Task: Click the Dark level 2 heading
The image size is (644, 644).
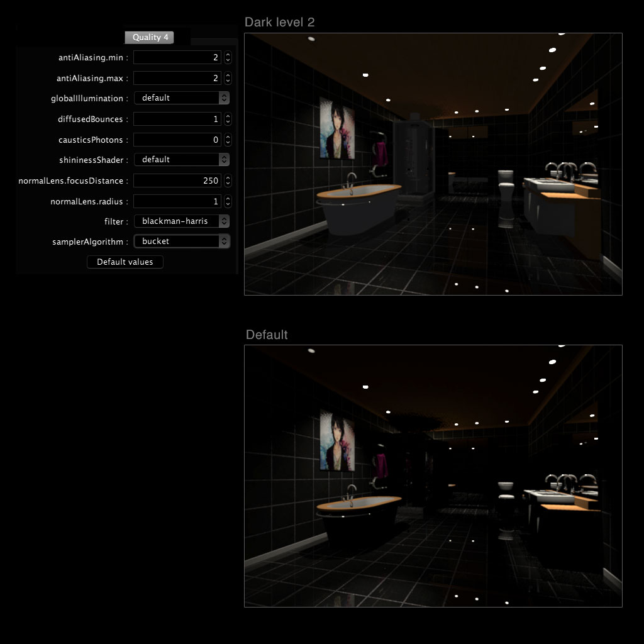Action: [x=280, y=22]
